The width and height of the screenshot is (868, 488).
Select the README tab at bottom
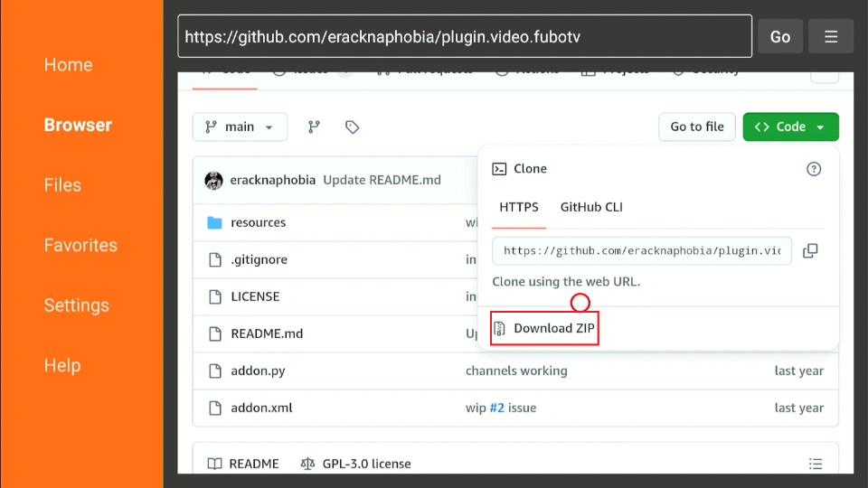coord(243,464)
